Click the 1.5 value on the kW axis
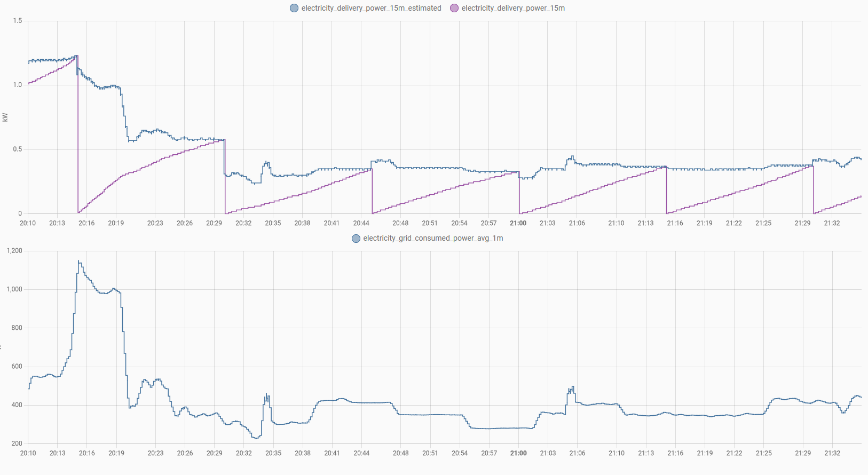The image size is (868, 475). (18, 21)
